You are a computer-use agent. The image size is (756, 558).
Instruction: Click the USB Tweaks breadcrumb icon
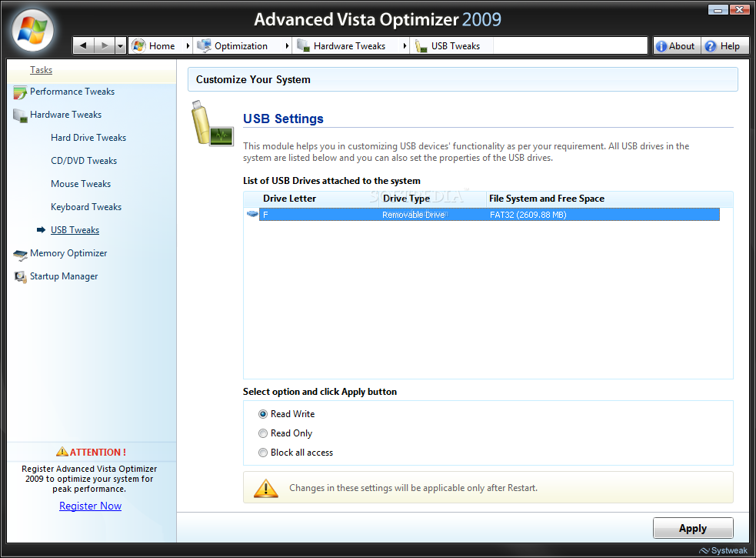click(421, 46)
